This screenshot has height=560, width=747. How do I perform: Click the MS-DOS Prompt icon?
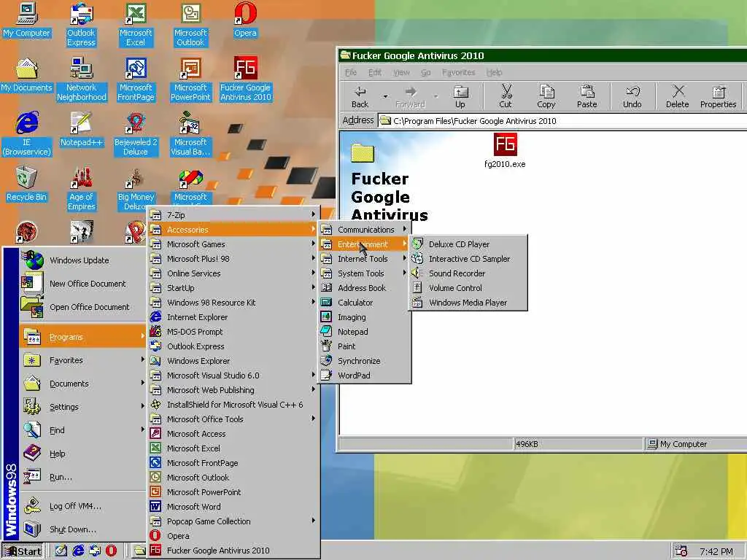[155, 332]
